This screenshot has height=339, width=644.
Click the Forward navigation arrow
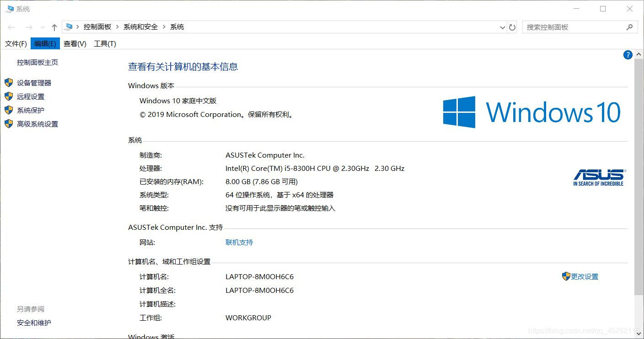29,27
